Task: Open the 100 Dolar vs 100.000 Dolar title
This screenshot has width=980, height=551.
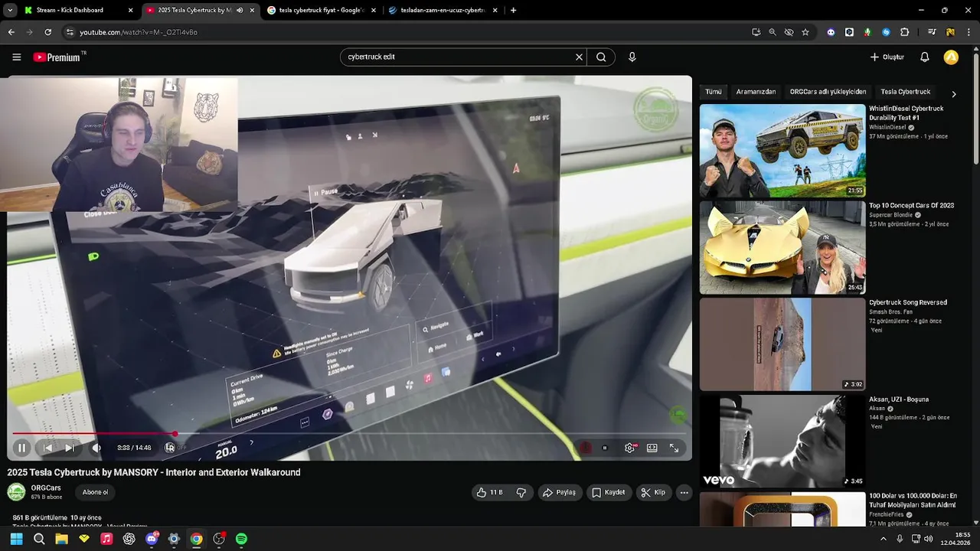Action: click(913, 500)
